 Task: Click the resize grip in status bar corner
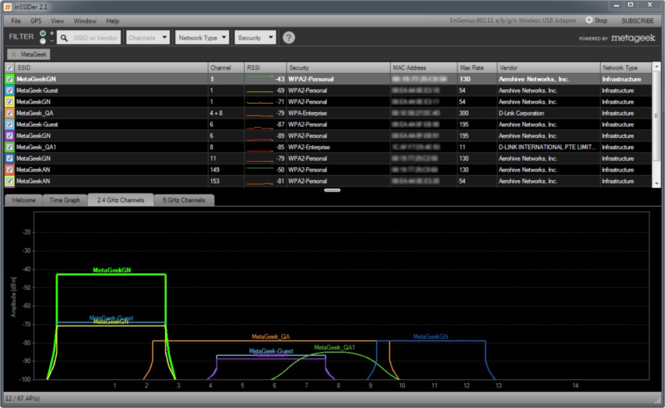[x=658, y=400]
